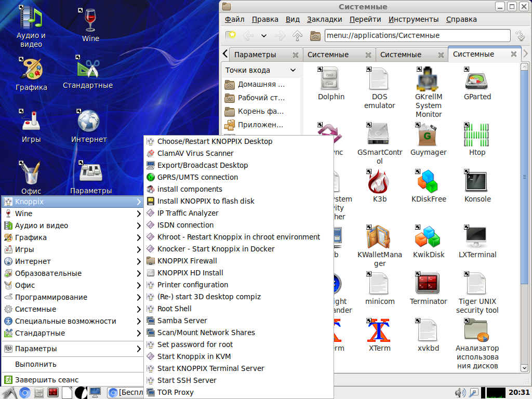Open the back history dropdown arrow

pyautogui.click(x=263, y=36)
